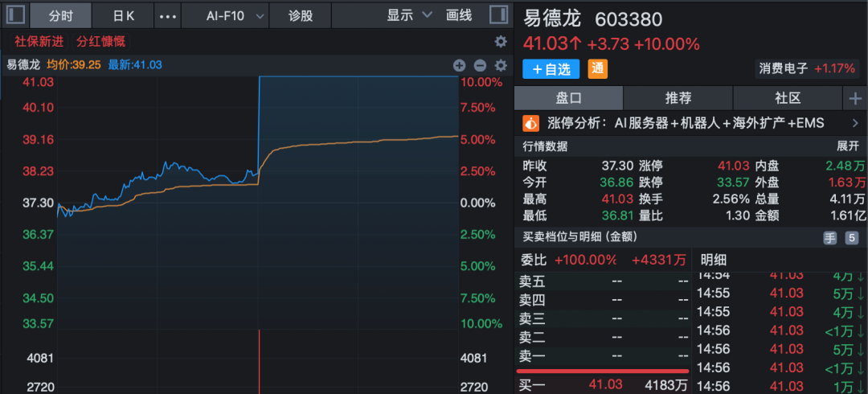868x394 pixels.
Task: Click the 社保新进 tag
Action: pos(39,42)
